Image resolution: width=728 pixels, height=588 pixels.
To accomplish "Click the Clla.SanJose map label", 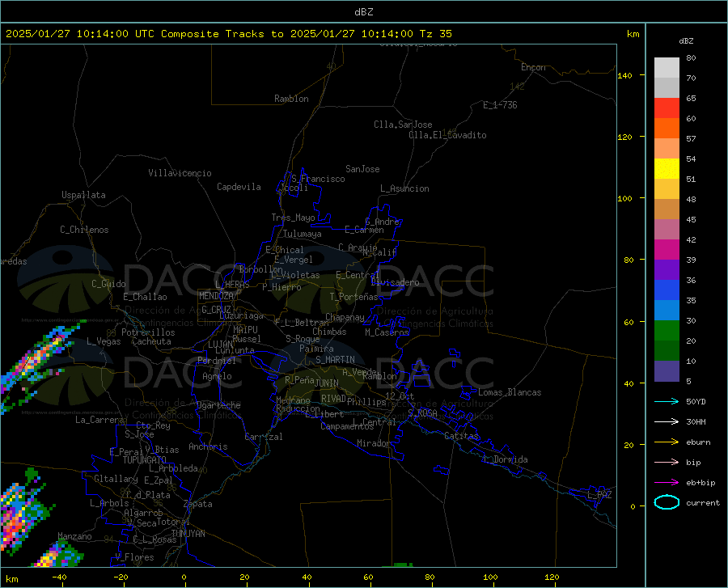I will [x=403, y=125].
